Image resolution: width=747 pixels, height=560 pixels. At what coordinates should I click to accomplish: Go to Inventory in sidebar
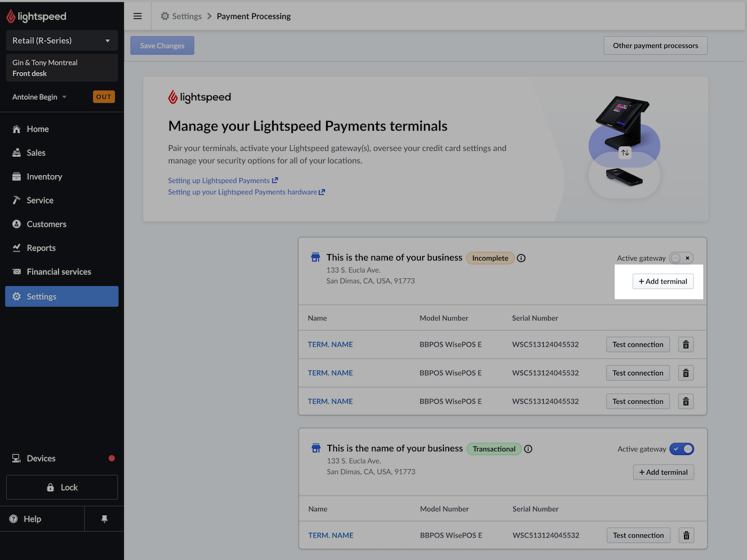click(44, 177)
